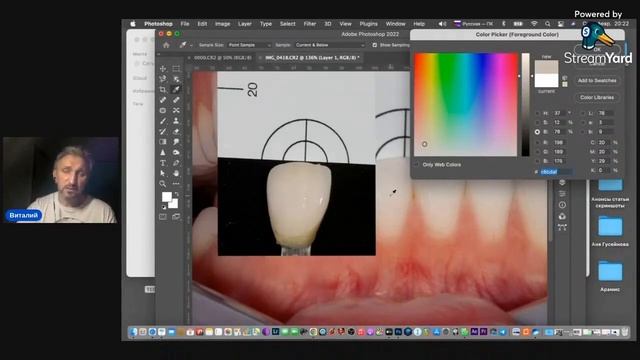Image resolution: width=640 pixels, height=360 pixels.
Task: Select the H hue radio button
Action: [x=537, y=113]
